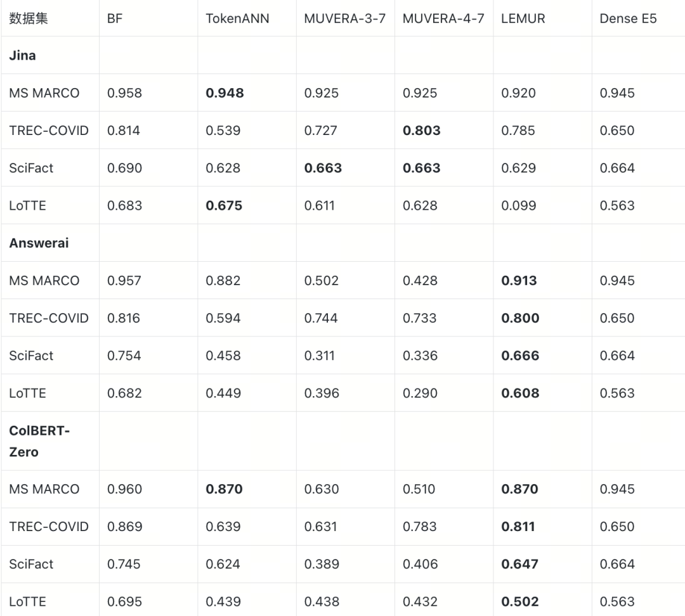Click the Dense E5 column header
685x616 pixels.
[628, 18]
